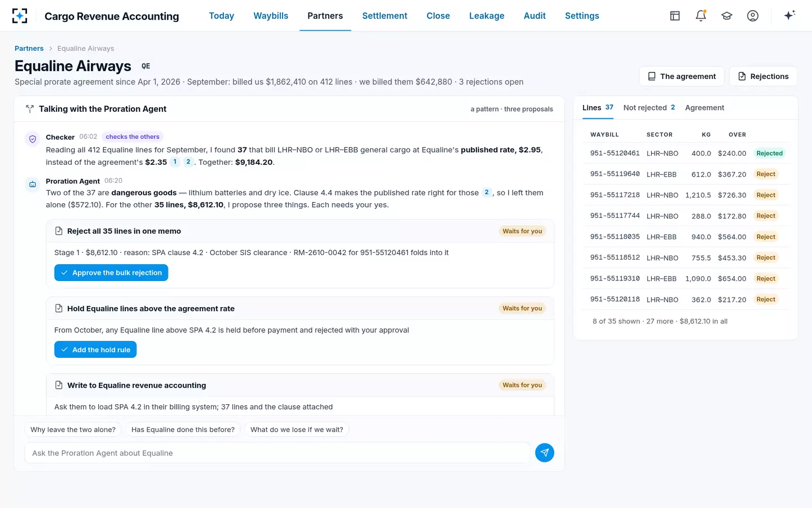This screenshot has height=508, width=812.
Task: Click the Partners breadcrumb link
Action: click(x=29, y=49)
